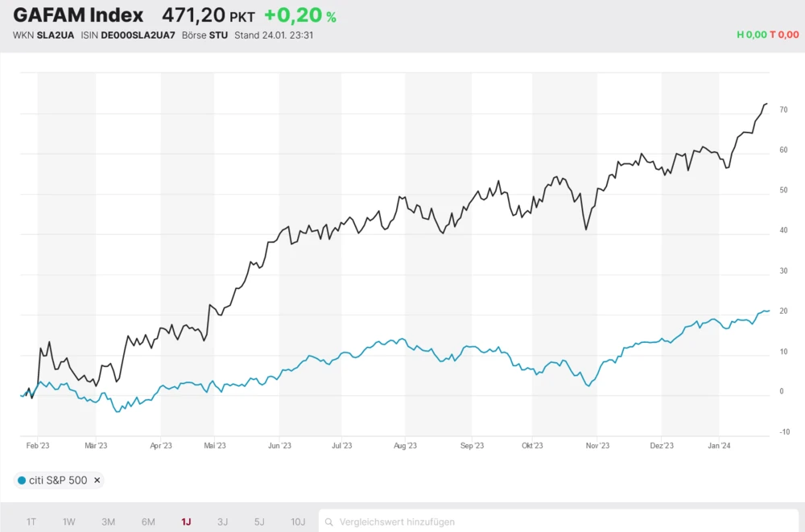Select the 1W time range
805x532 pixels.
coord(69,522)
